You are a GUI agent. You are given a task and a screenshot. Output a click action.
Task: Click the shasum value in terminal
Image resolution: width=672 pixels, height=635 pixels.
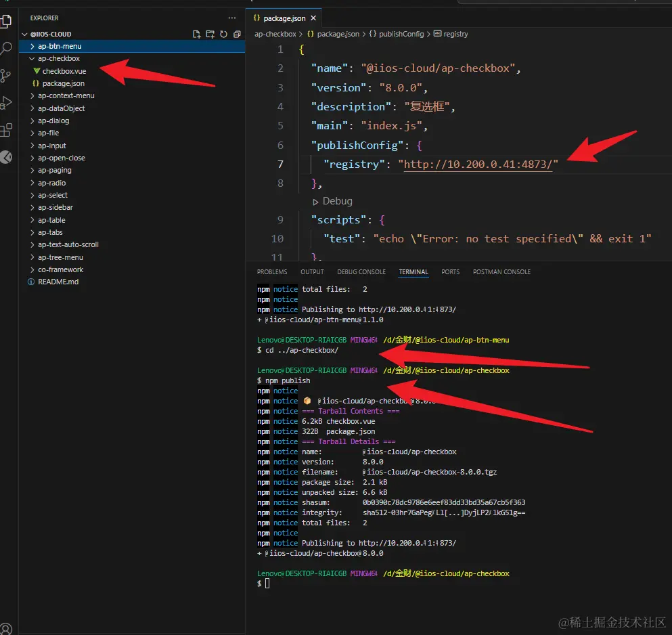(443, 502)
